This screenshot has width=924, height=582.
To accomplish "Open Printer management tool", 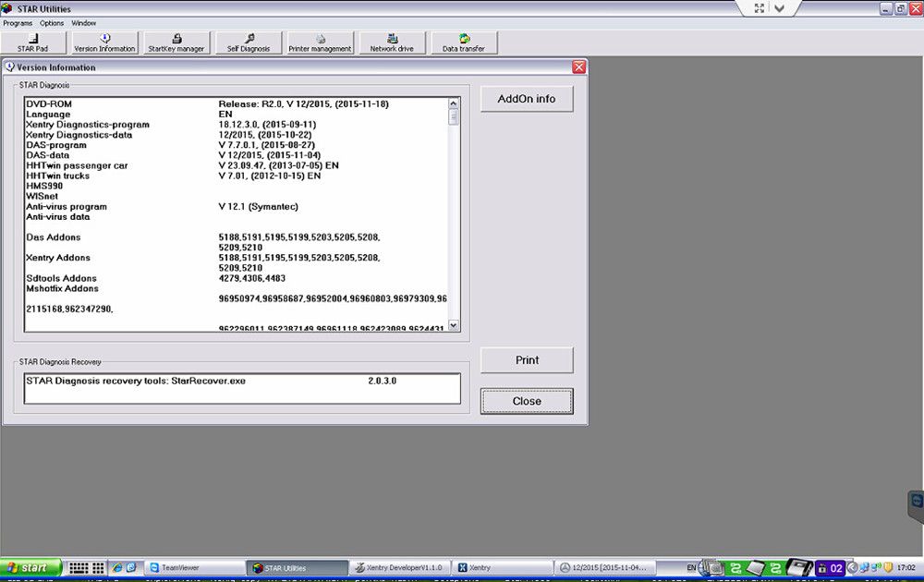I will pos(320,43).
